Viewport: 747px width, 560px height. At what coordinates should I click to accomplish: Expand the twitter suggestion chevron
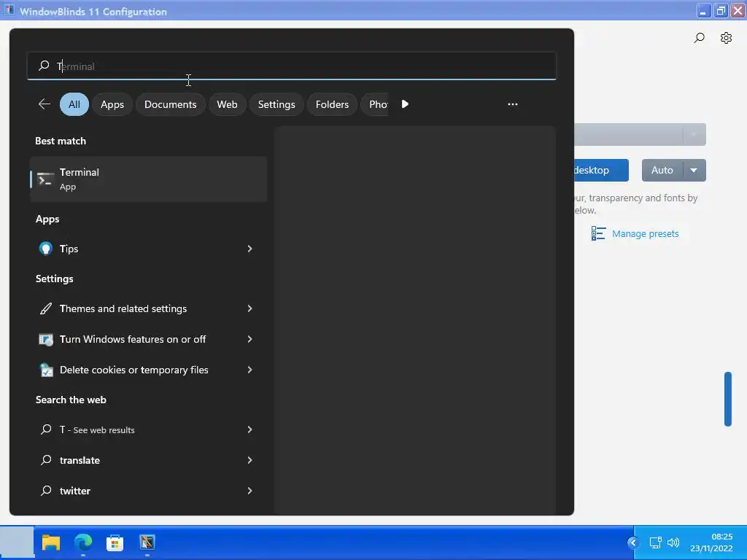249,491
